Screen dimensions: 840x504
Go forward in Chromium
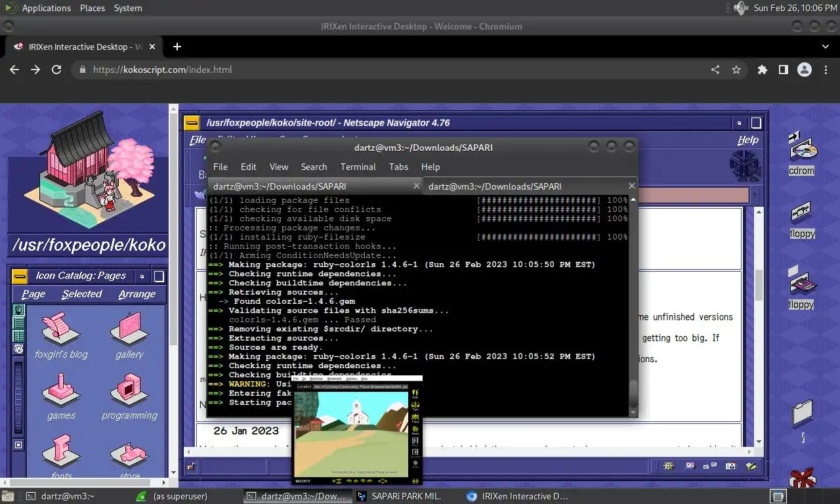35,70
